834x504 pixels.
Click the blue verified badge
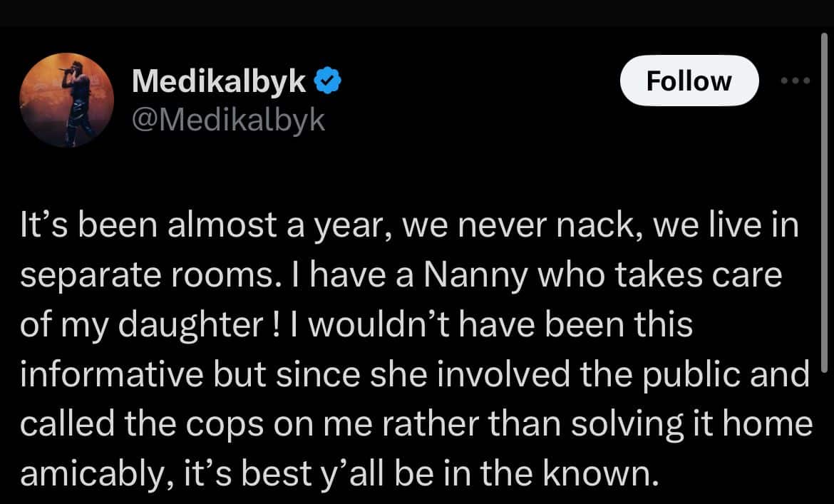click(327, 81)
